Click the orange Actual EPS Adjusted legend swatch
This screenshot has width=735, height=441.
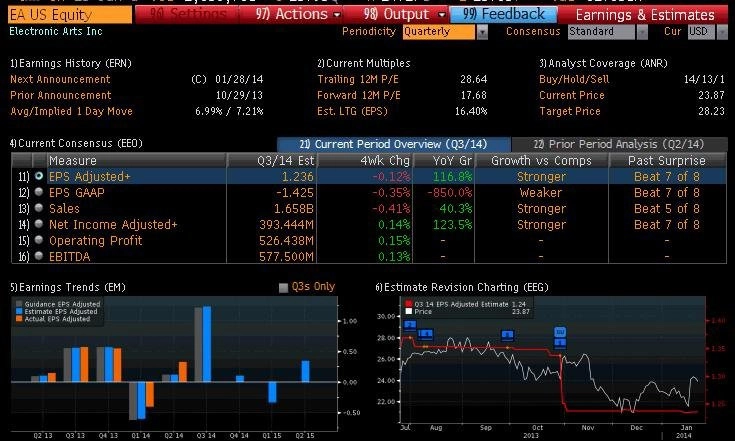(x=19, y=319)
